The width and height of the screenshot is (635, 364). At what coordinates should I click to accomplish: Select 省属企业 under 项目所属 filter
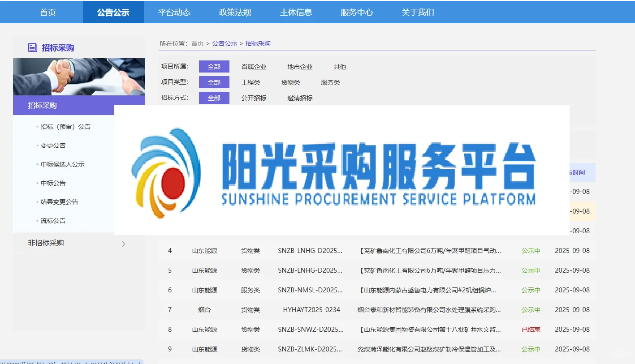pyautogui.click(x=254, y=66)
